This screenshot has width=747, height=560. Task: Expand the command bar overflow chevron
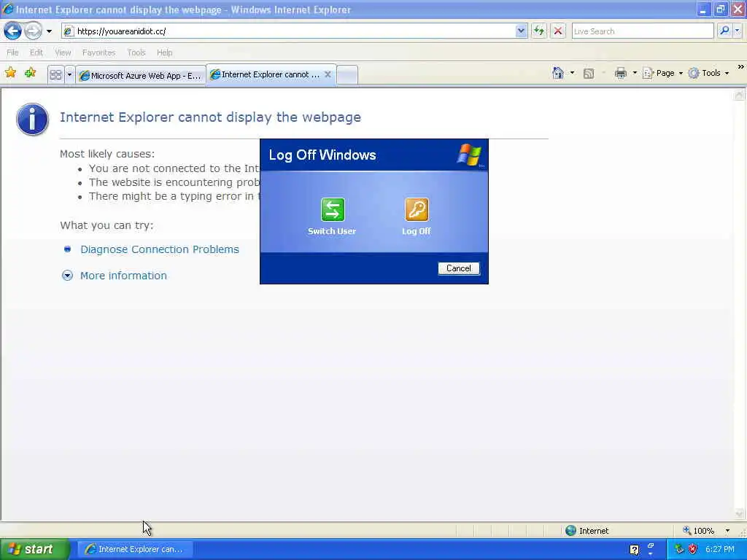click(x=741, y=67)
